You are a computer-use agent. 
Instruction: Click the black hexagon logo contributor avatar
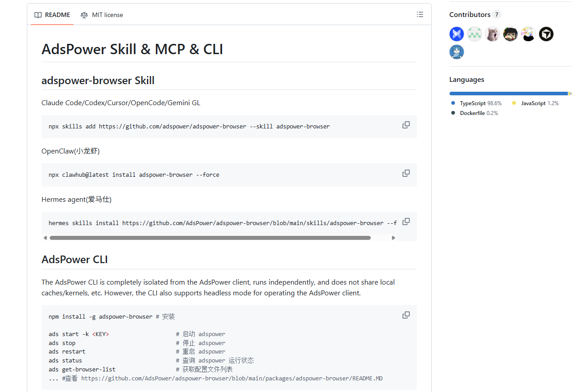pyautogui.click(x=546, y=34)
